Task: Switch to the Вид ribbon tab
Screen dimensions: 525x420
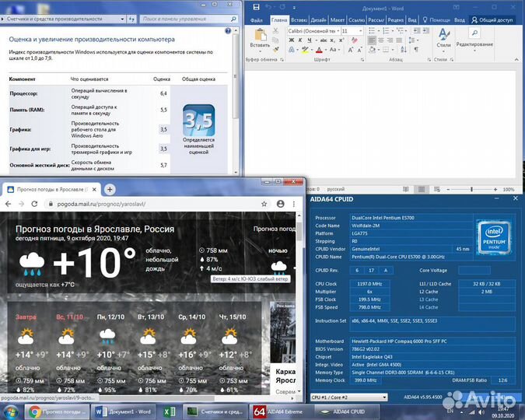Action: pyautogui.click(x=411, y=20)
